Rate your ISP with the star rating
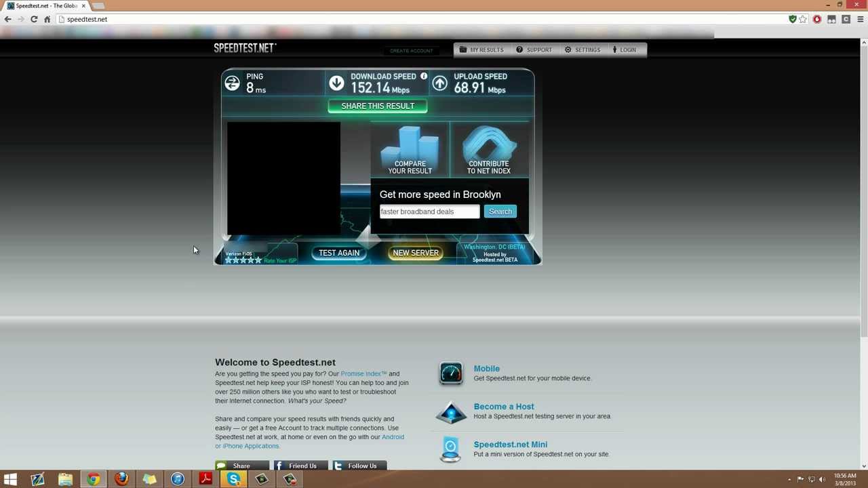The width and height of the screenshot is (868, 488). pos(243,260)
